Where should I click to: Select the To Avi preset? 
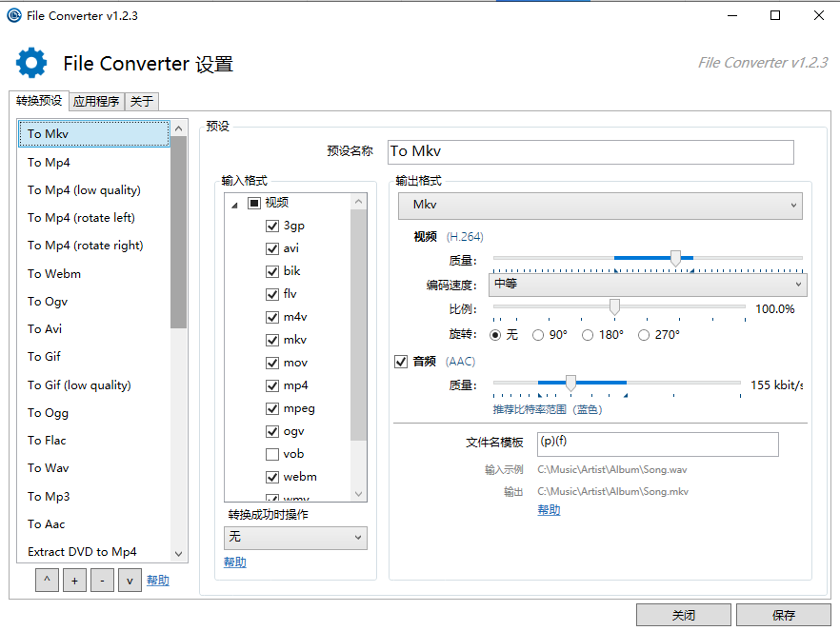[94, 329]
